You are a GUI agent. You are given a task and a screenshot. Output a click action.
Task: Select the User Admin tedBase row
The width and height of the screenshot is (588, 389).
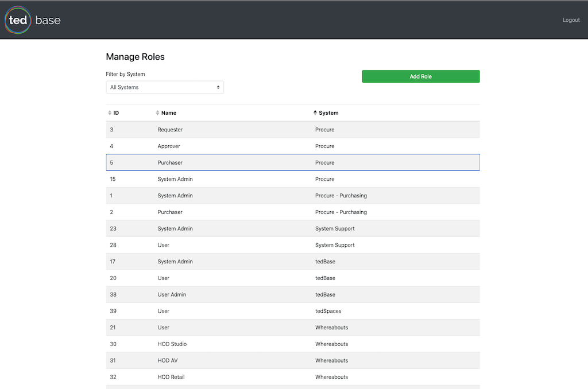point(293,294)
